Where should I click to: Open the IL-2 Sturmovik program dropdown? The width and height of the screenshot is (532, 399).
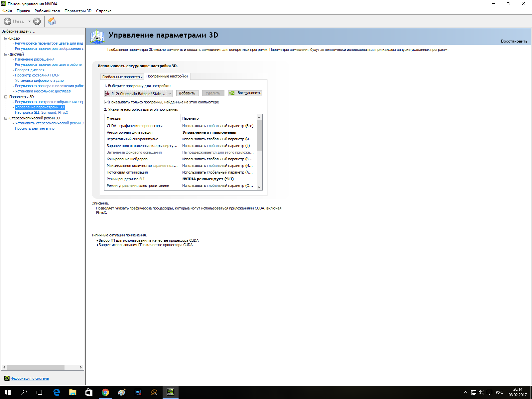click(x=138, y=93)
